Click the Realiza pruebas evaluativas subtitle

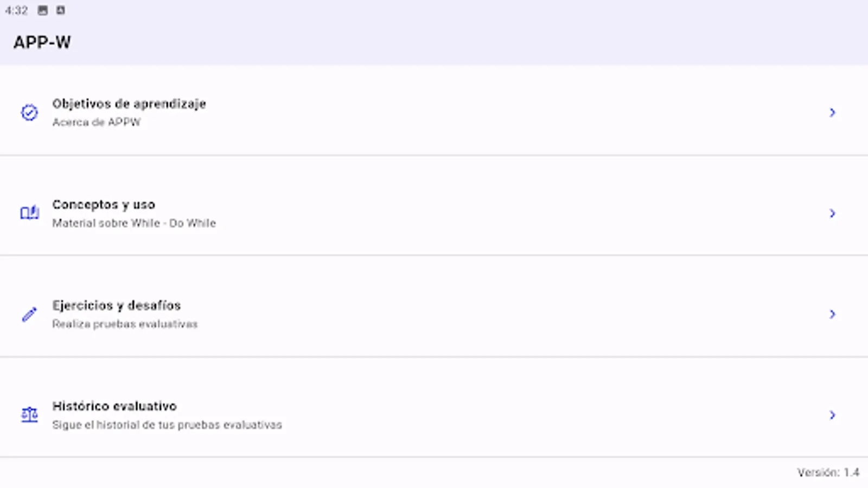[125, 324]
